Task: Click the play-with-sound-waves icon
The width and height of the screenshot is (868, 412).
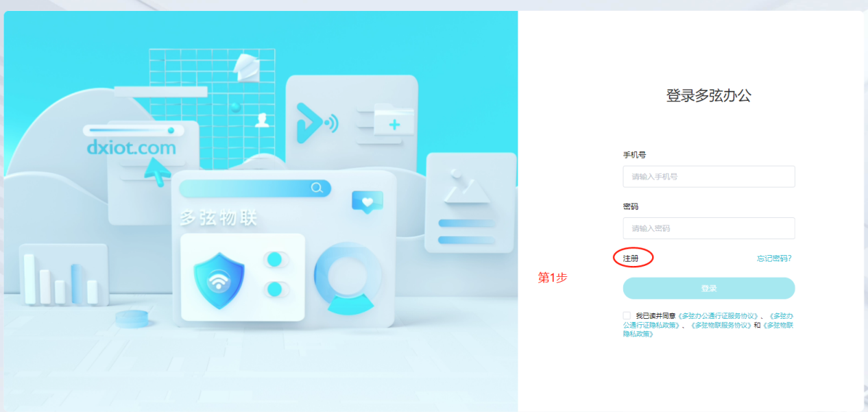Action: [316, 123]
